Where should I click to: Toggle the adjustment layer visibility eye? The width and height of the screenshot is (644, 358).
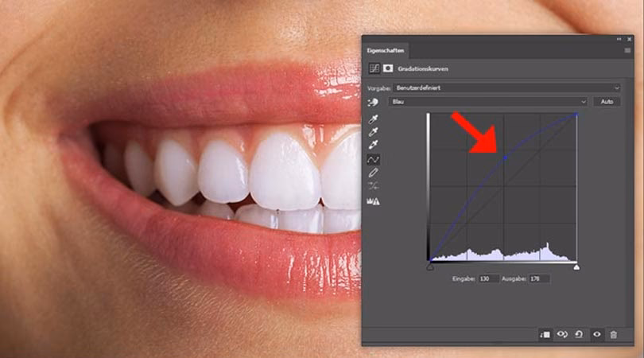[597, 335]
